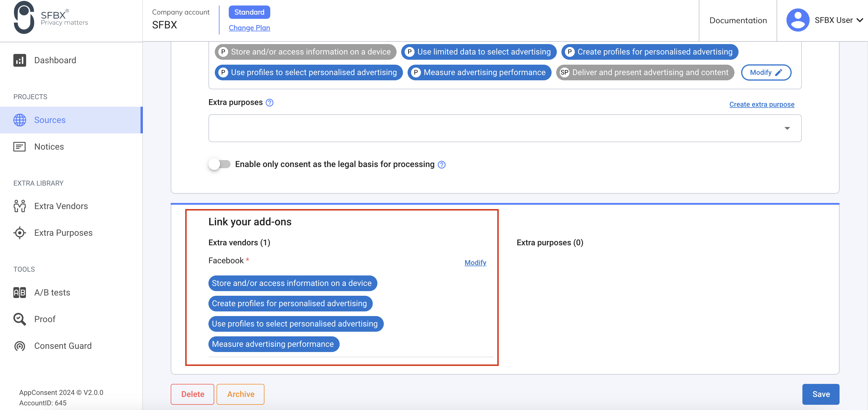The width and height of the screenshot is (868, 410).
Task: Open Consent Guard
Action: [x=63, y=346]
